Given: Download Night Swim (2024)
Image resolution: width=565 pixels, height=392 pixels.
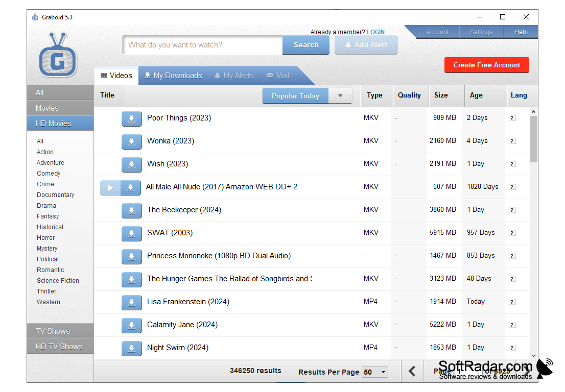Looking at the screenshot, I should click(x=132, y=348).
